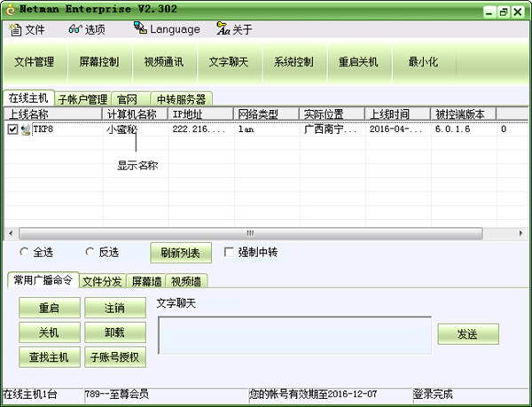Screen dimensions: 532x407
Task: Click the host list horizontal scrollbar
Action: click(x=248, y=233)
